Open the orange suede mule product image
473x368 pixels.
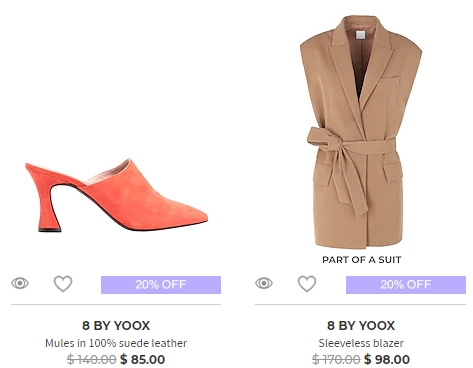[117, 195]
